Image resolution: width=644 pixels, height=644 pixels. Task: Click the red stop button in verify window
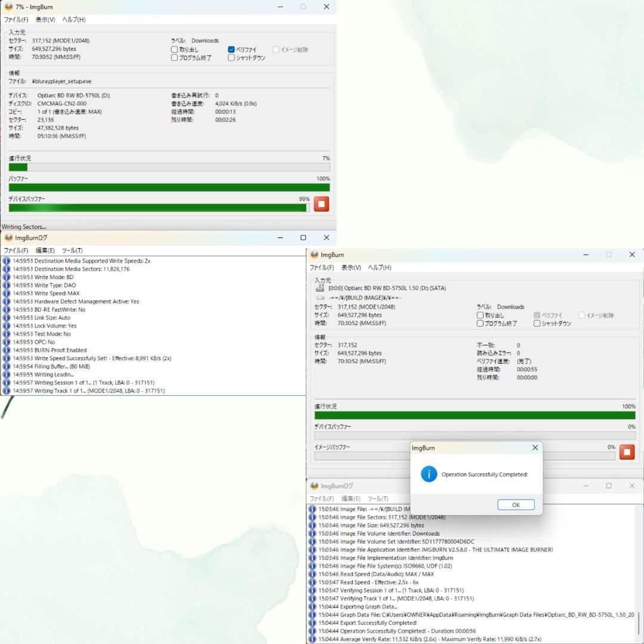627,452
